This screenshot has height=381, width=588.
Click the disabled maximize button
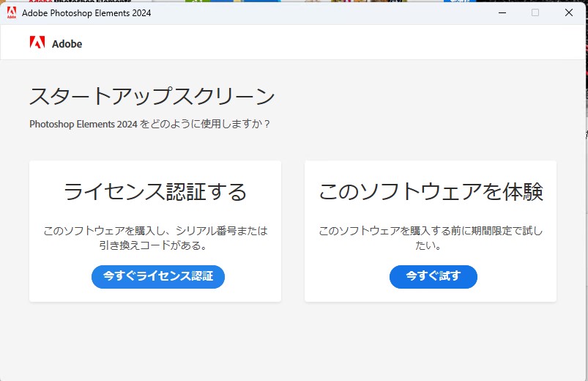(535, 12)
